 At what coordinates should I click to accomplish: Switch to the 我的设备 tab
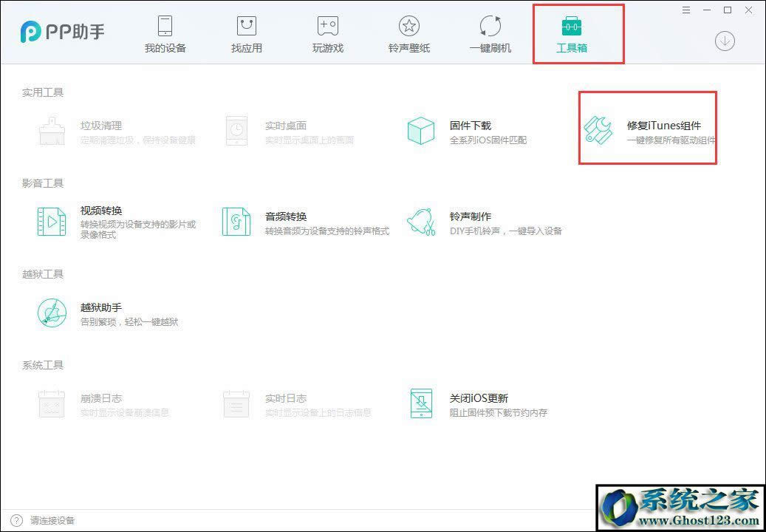(165, 33)
